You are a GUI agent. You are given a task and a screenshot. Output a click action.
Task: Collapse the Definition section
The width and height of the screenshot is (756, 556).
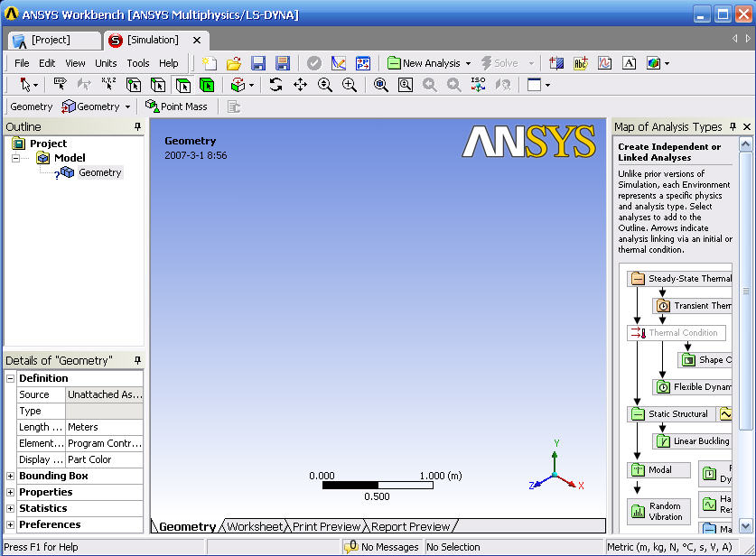(x=10, y=379)
